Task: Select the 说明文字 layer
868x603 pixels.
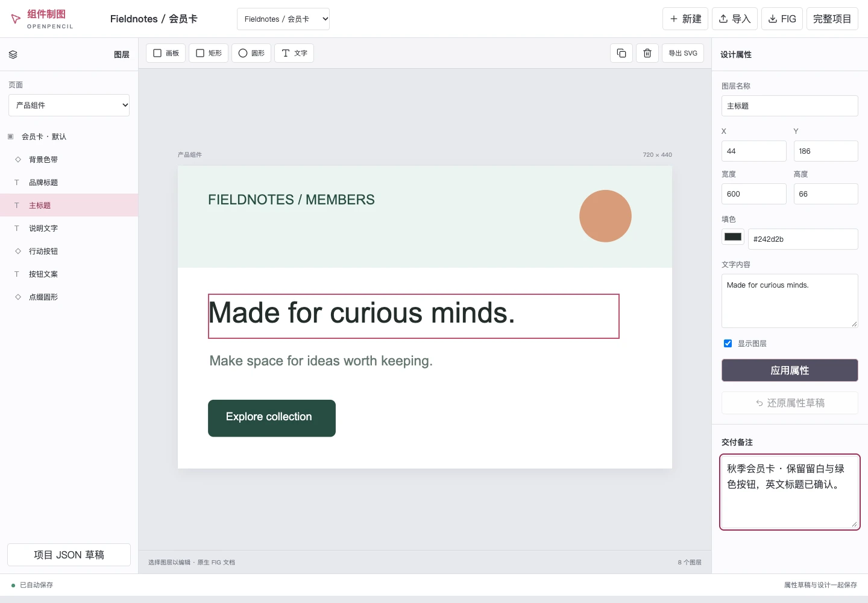Action: click(69, 228)
